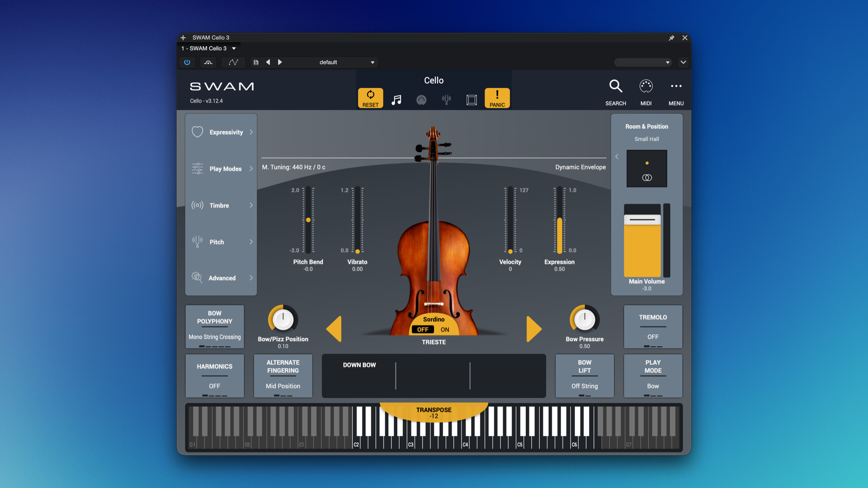Go to next preset arrow
Image resolution: width=868 pixels, height=488 pixels.
(x=280, y=62)
